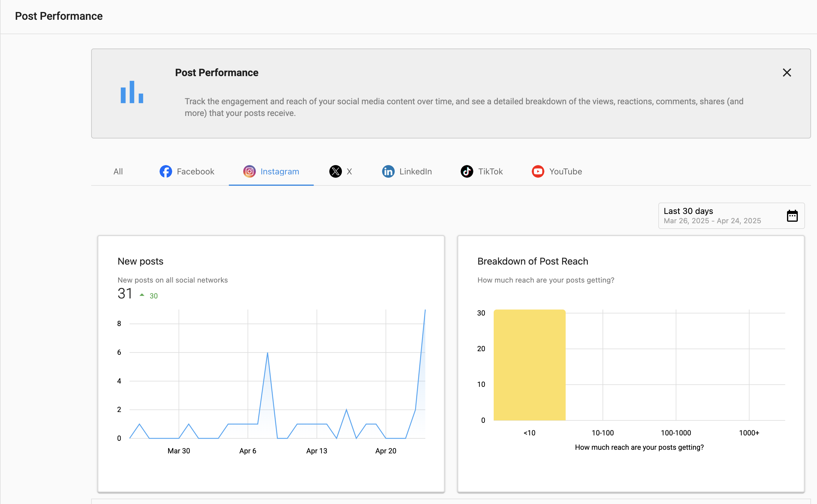Open the calendar icon in date picker

(x=792, y=216)
